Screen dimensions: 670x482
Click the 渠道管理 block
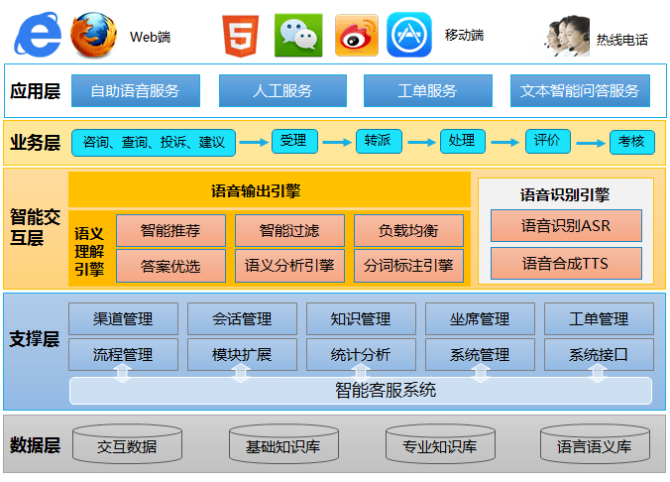point(123,319)
